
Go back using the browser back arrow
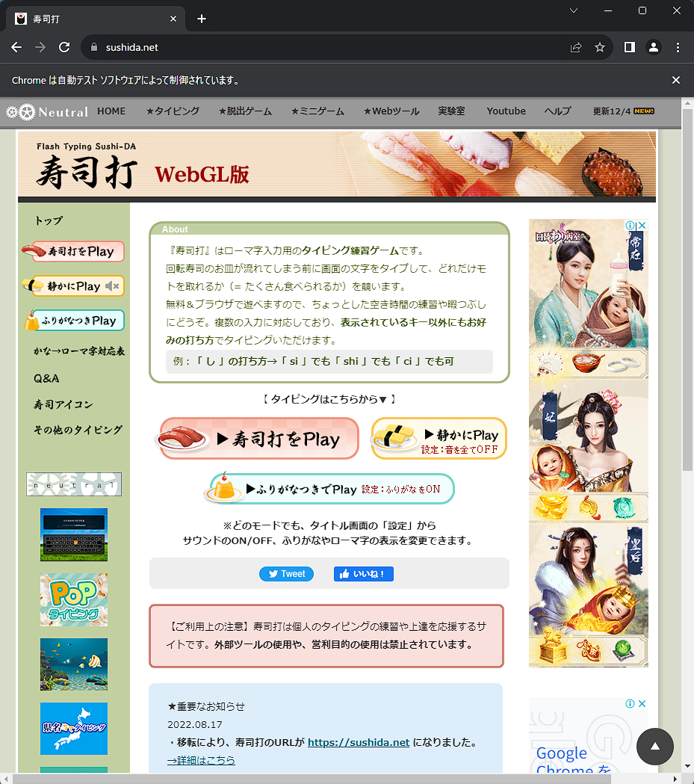(16, 46)
